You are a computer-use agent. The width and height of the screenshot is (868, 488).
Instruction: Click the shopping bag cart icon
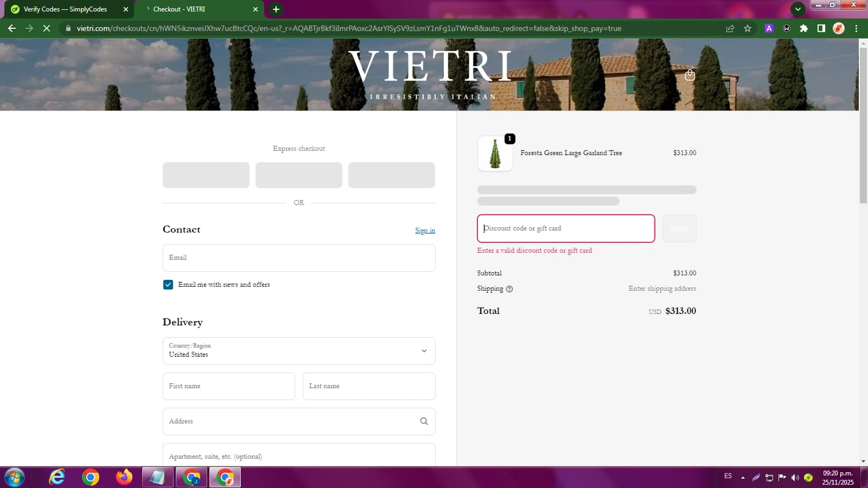690,75
